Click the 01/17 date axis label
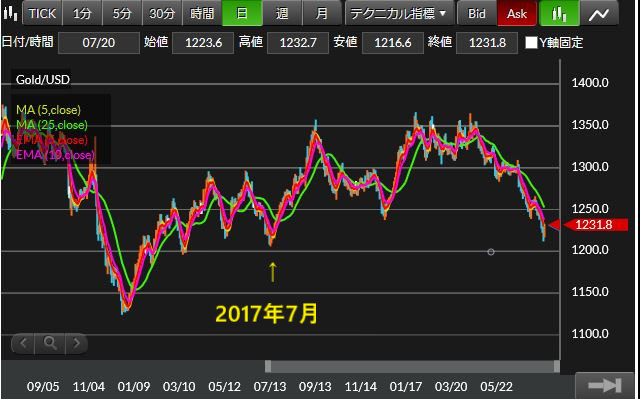Screen dimensions: 640x399 click(x=406, y=386)
